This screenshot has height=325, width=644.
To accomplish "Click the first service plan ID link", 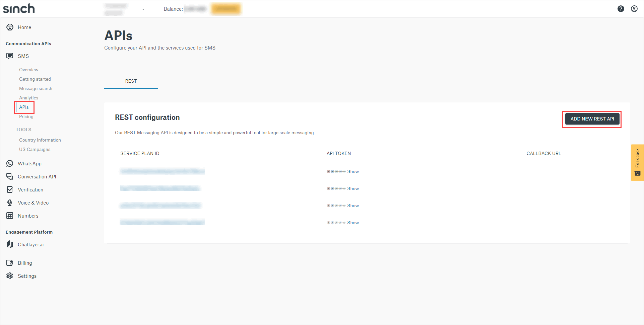I will [162, 171].
